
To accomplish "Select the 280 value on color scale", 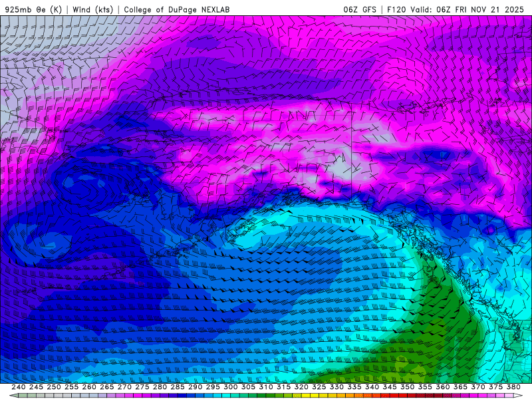I will point(160,387).
